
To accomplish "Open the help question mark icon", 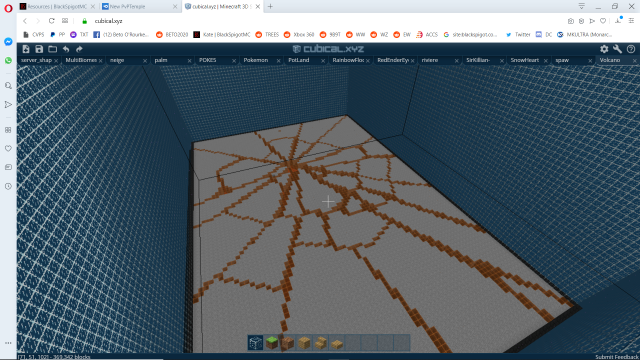I will click(631, 49).
